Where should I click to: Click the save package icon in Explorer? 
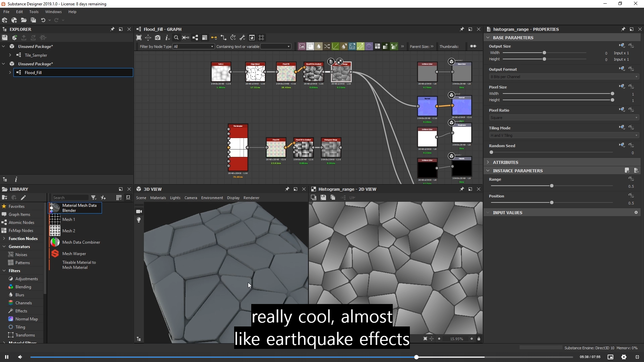5,38
